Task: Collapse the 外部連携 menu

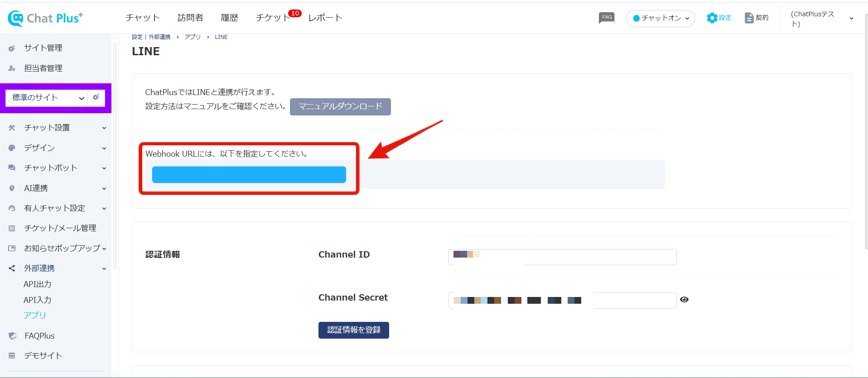Action: click(x=104, y=269)
